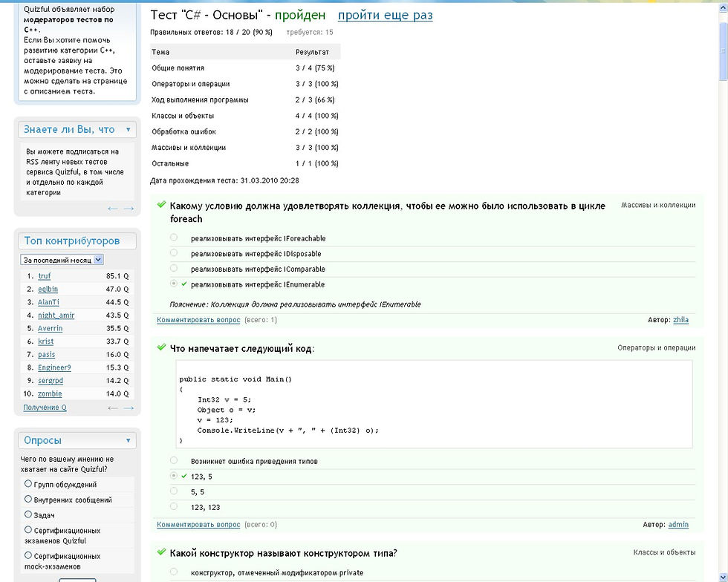
Task: Click small check beside '123, 5' answer
Action: pos(184,476)
